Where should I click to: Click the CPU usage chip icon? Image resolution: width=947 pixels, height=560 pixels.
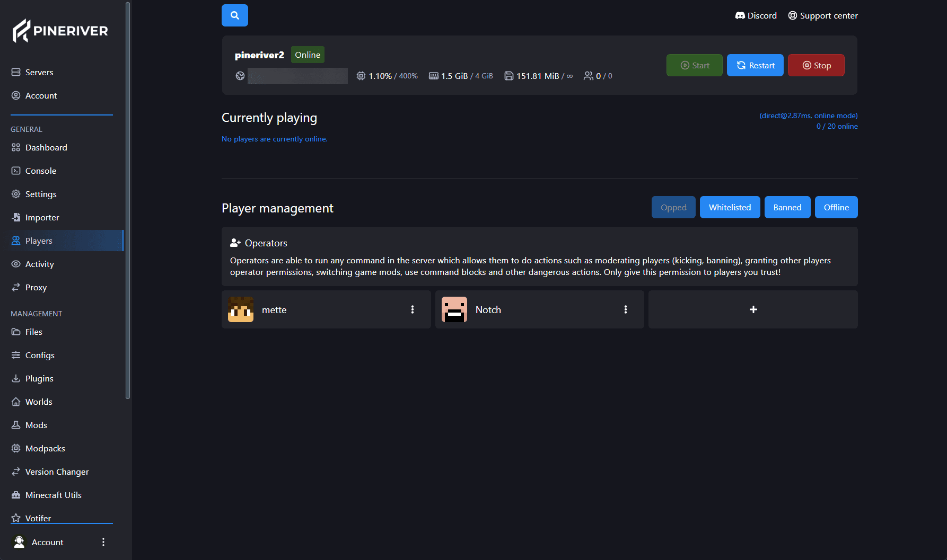(361, 76)
